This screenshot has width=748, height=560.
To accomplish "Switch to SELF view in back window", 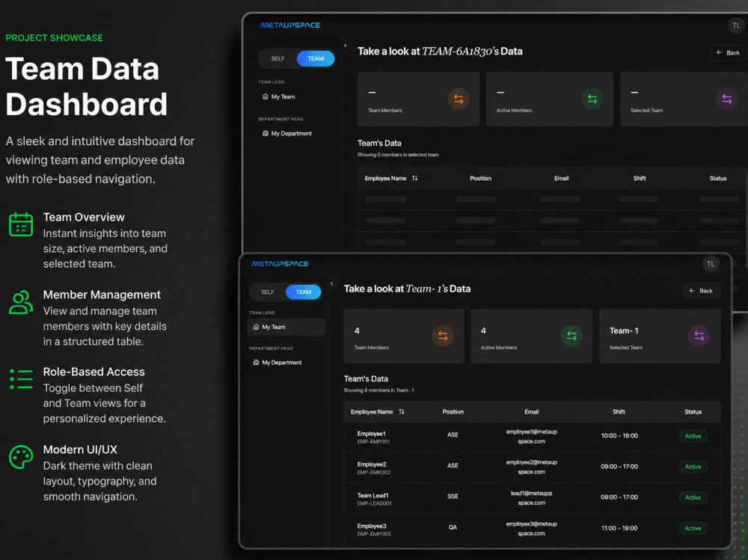I will pyautogui.click(x=278, y=58).
